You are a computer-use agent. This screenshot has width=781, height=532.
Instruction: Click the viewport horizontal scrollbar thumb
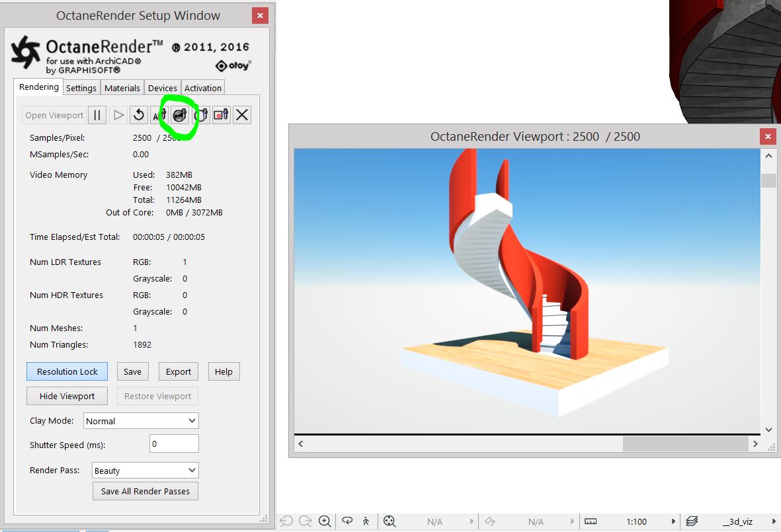pos(685,443)
